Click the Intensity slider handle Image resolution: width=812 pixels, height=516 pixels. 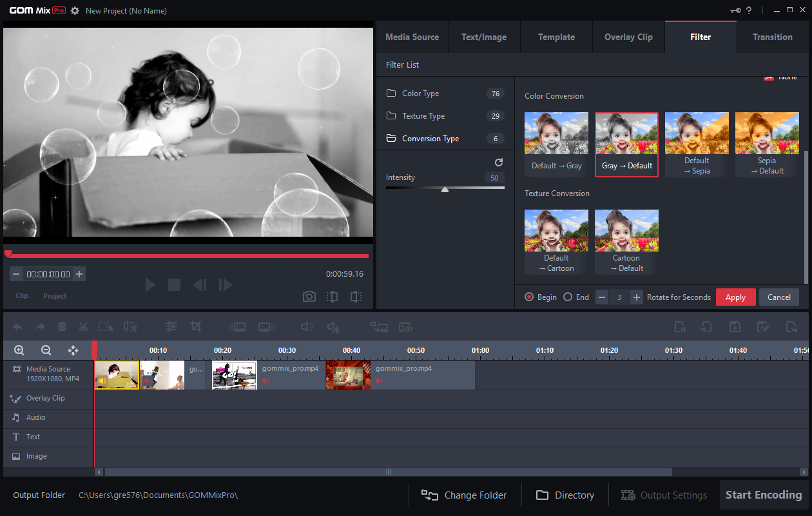445,189
